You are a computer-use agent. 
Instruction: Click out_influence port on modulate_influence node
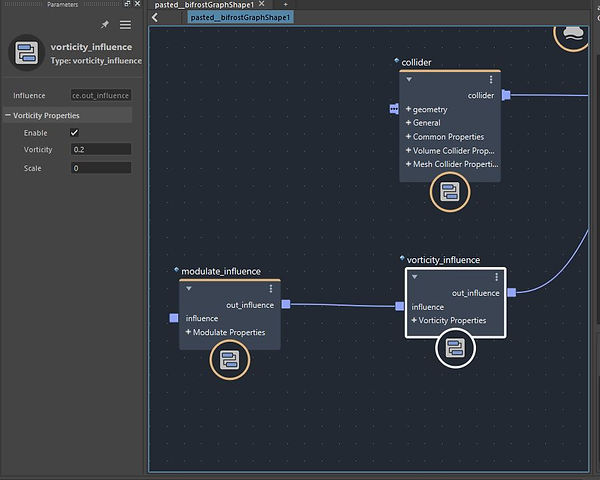click(x=286, y=304)
